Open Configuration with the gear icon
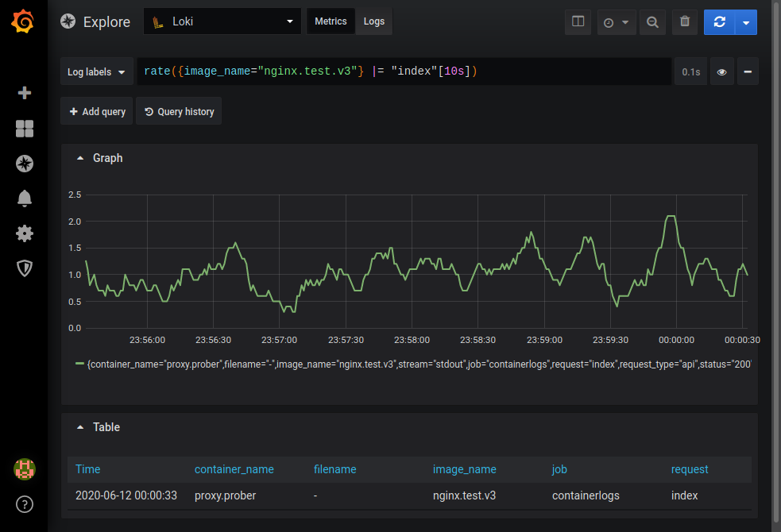 pyautogui.click(x=24, y=233)
